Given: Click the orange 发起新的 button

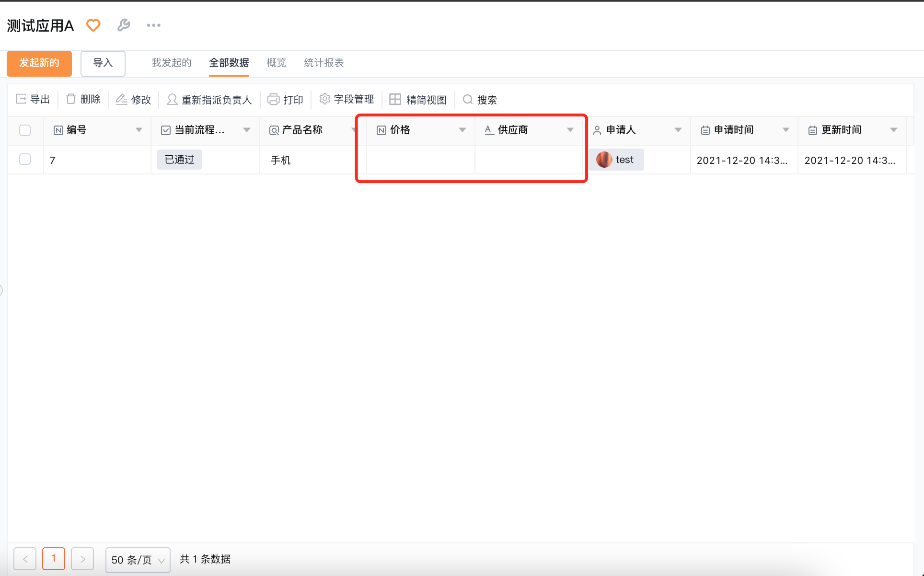Looking at the screenshot, I should point(39,63).
